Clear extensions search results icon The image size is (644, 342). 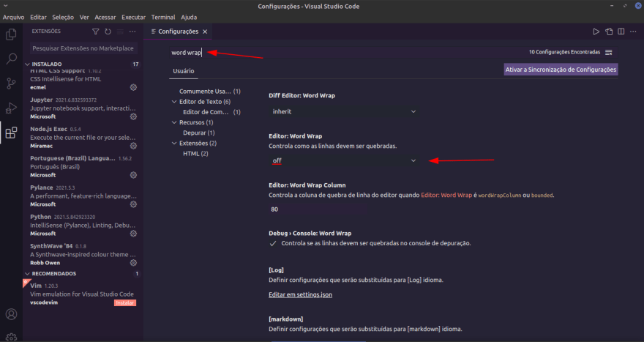pyautogui.click(x=120, y=31)
